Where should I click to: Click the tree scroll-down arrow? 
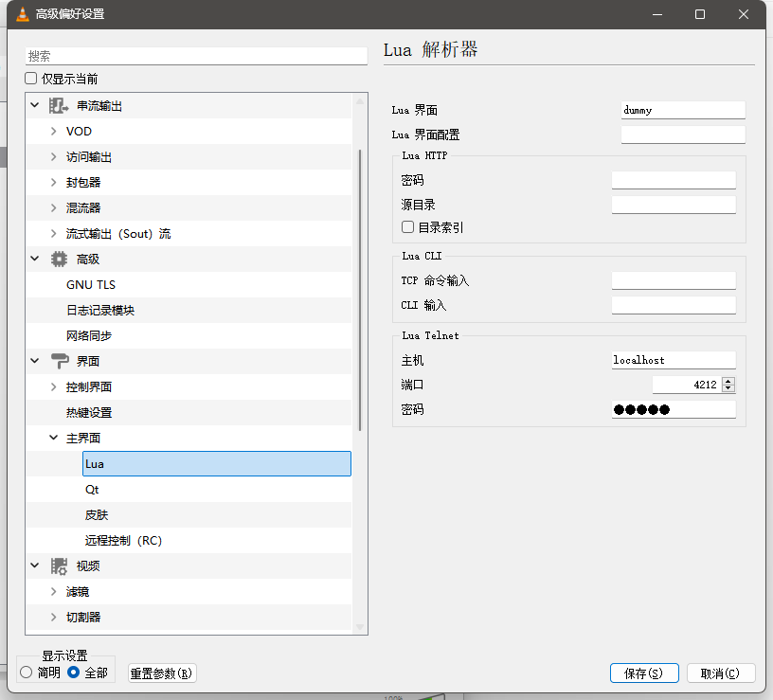360,626
